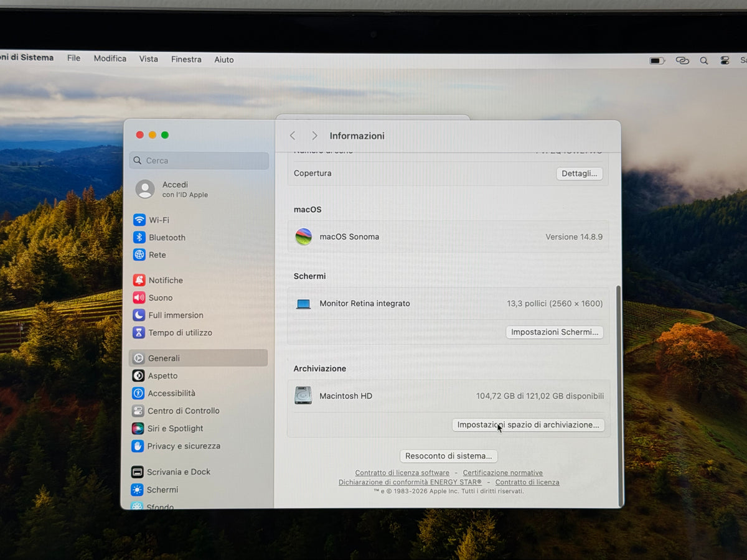Click the macOS Sonoma logo icon
747x560 pixels.
click(x=304, y=236)
